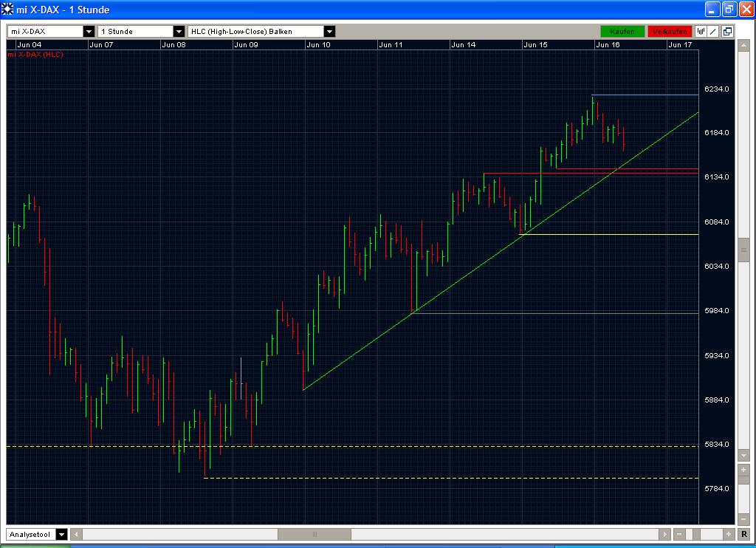This screenshot has height=548, width=756.
Task: Click the 6084.0 price axis label
Action: click(716, 222)
